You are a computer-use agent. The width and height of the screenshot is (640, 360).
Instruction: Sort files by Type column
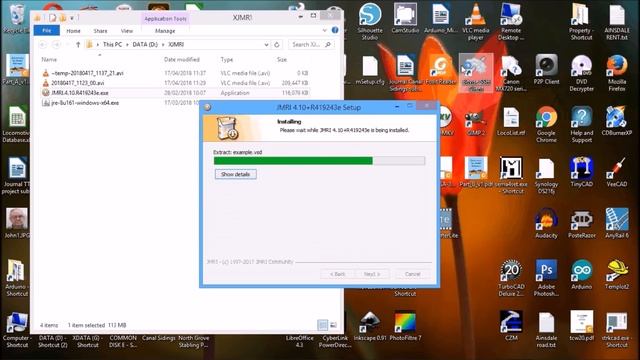coord(227,60)
